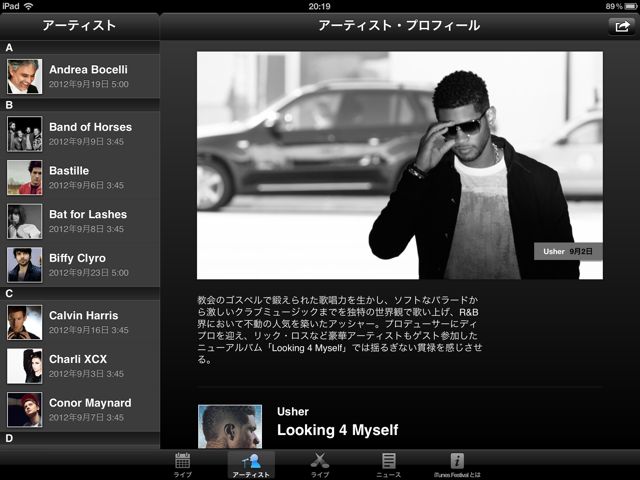This screenshot has height=480, width=640.
Task: Choose Conor Maynard from artist list
Action: click(x=80, y=410)
